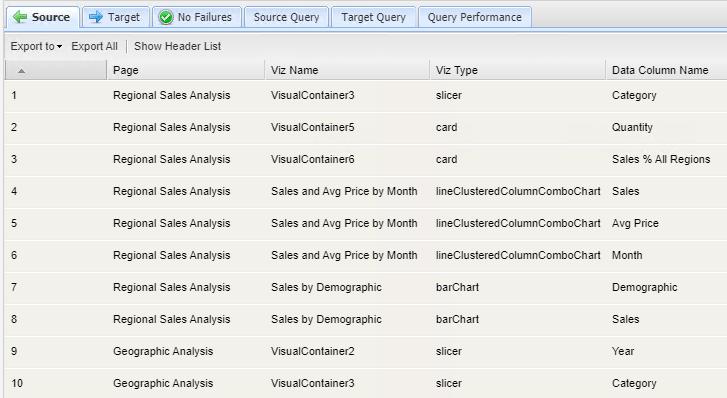Open the Export to dropdown menu

[36, 46]
